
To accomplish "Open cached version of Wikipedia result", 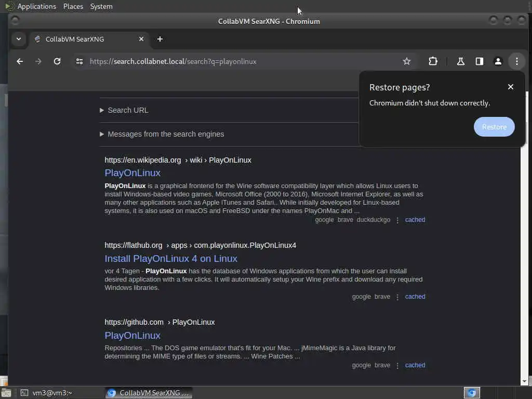I will [415, 220].
